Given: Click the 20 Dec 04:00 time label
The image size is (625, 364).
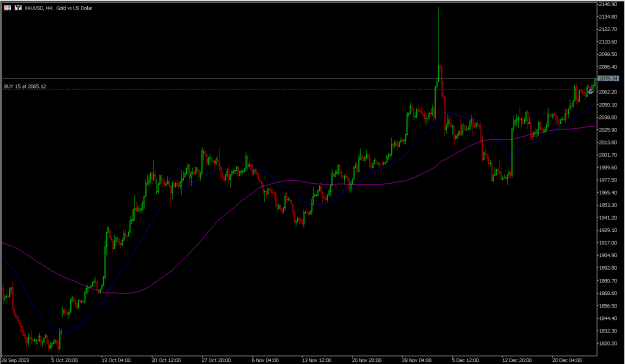Looking at the screenshot, I should (x=566, y=360).
